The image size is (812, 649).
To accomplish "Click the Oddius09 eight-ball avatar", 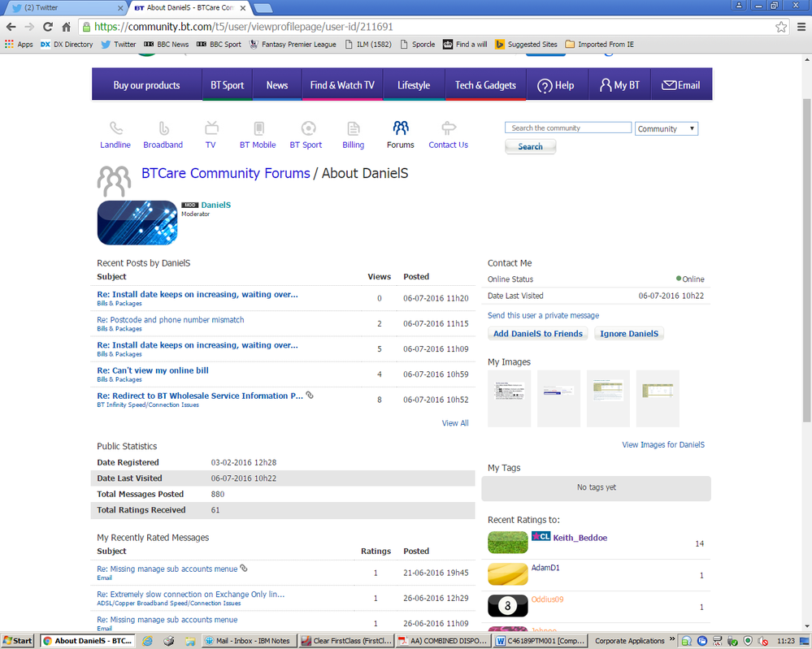I will click(x=507, y=605).
